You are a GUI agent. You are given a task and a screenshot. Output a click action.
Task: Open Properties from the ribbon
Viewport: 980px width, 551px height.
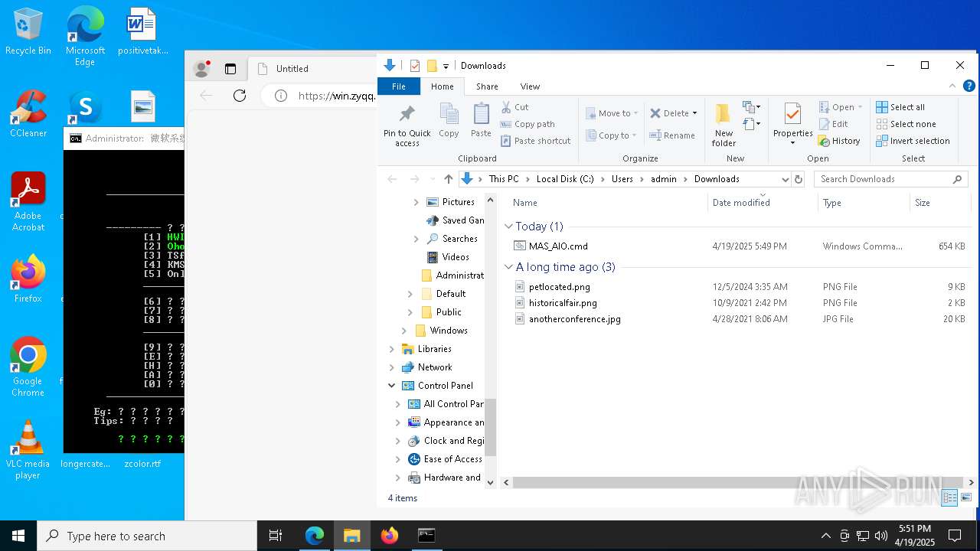click(x=792, y=124)
